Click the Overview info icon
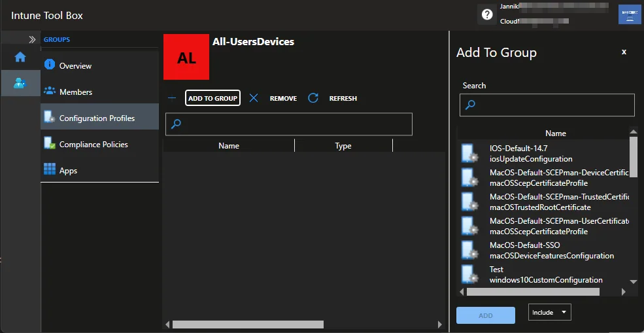The width and height of the screenshot is (644, 333). pos(50,65)
